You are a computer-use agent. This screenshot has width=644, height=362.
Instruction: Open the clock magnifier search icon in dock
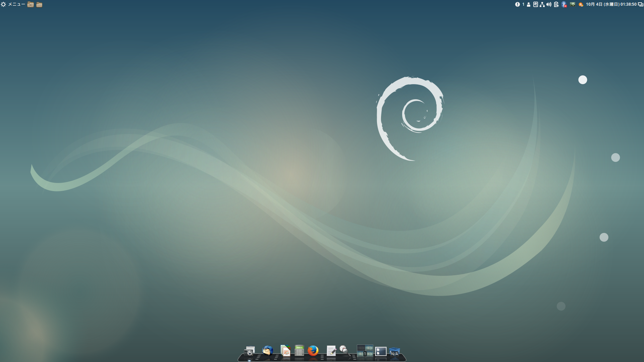(344, 350)
